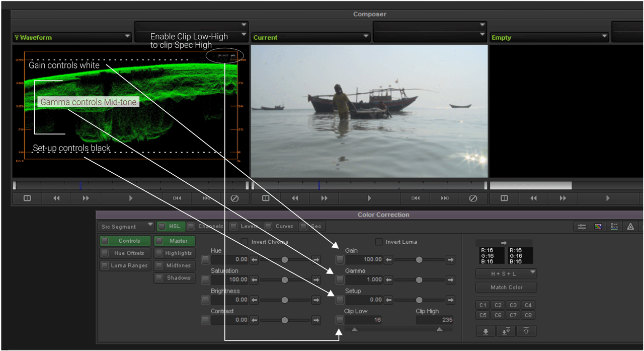Click the Match Color button

506,287
